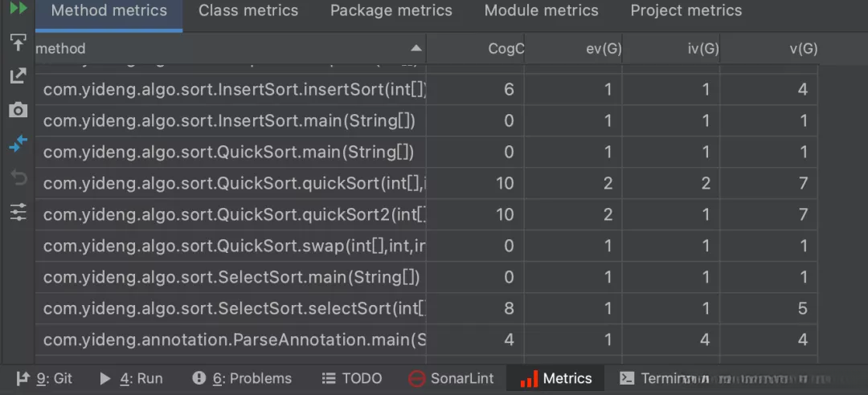The image size is (868, 395).
Task: Click the green rerun metrics icon
Action: coord(18,9)
